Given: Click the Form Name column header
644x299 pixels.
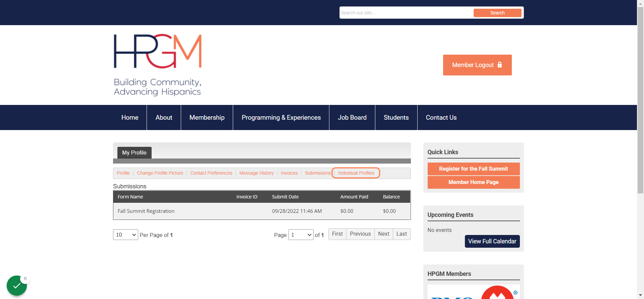Looking at the screenshot, I should [130, 197].
